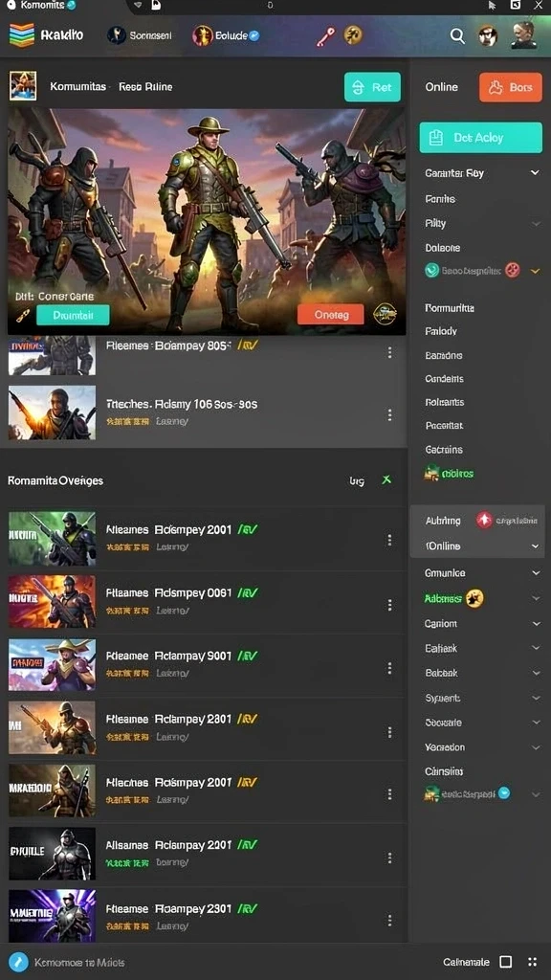Open the first profile avatar next to search
The height and width of the screenshot is (980, 551).
(489, 36)
